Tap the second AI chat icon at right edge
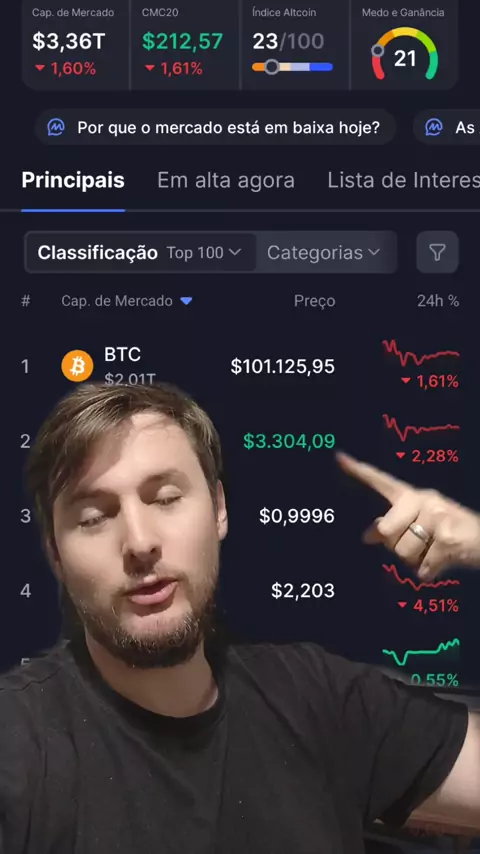The height and width of the screenshot is (854, 480). point(434,127)
